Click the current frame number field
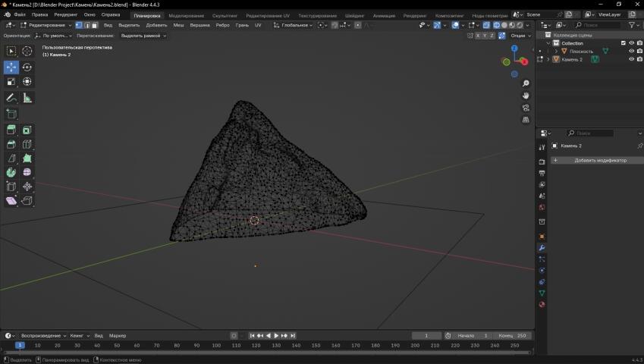Image resolution: width=644 pixels, height=364 pixels. pos(427,336)
